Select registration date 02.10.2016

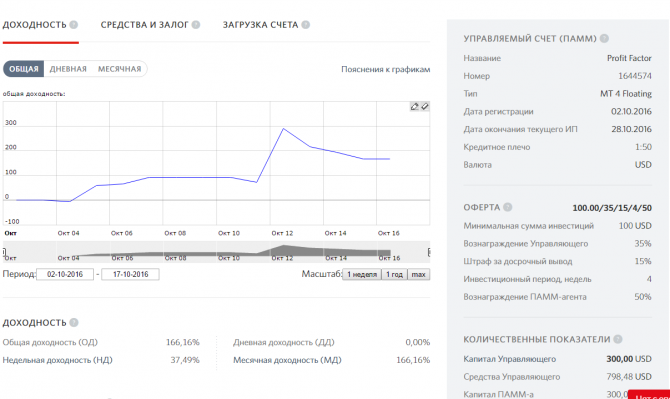pyautogui.click(x=631, y=111)
